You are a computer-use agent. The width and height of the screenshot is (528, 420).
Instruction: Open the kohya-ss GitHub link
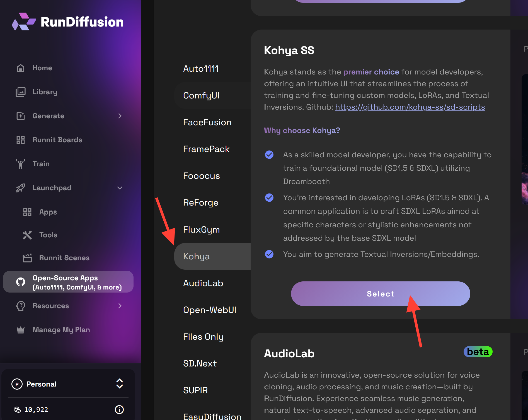coord(410,107)
